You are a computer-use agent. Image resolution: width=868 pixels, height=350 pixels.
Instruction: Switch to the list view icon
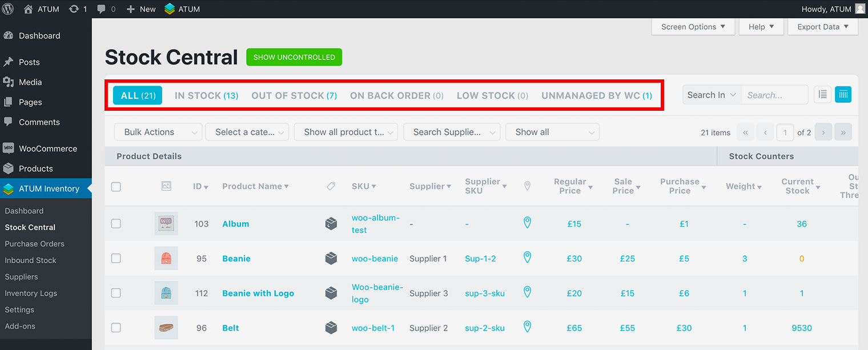coord(822,95)
